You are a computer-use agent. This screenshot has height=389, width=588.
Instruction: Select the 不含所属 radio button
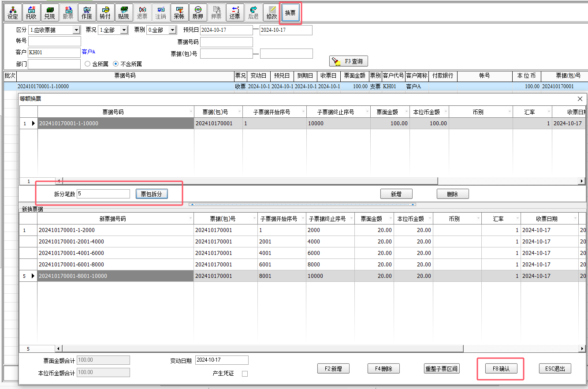click(116, 64)
